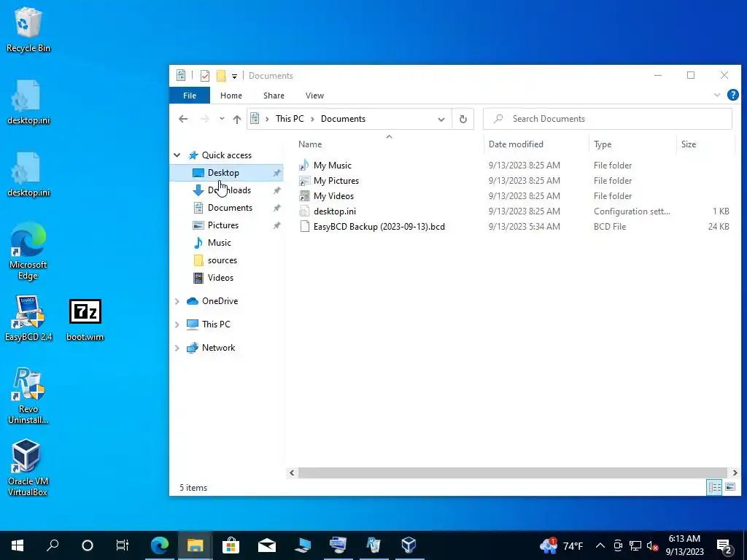Select EasyBCD Backup (2023-09-13).bcd file
This screenshot has width=747, height=560.
[379, 227]
